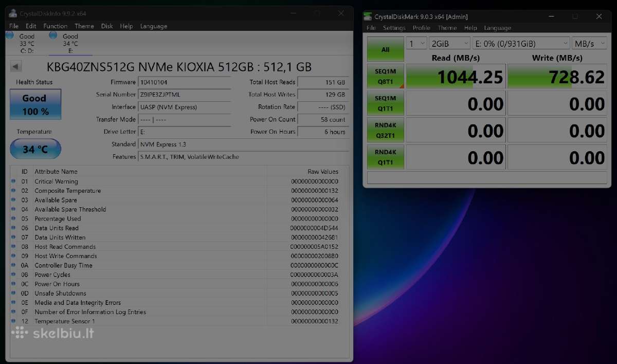Open the E: 0% drive selection dropdown
Screen dimensions: 617x364
(521, 43)
